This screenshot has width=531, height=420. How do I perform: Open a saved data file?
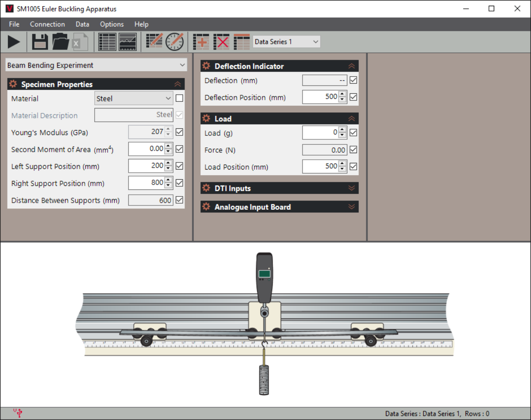coord(60,41)
